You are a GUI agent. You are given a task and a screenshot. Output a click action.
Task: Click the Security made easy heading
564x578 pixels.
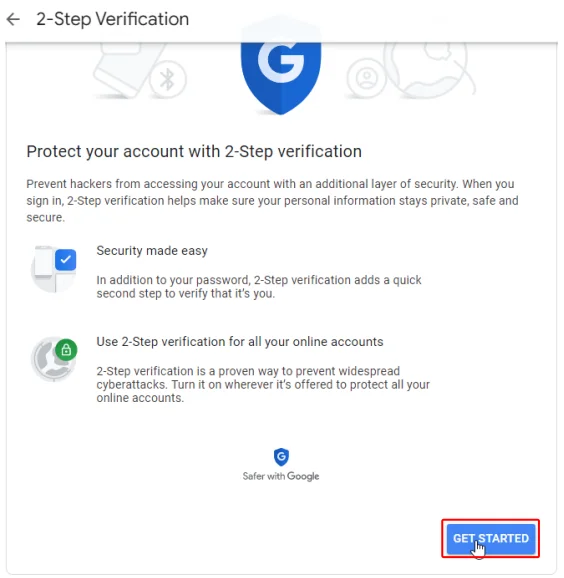[152, 251]
